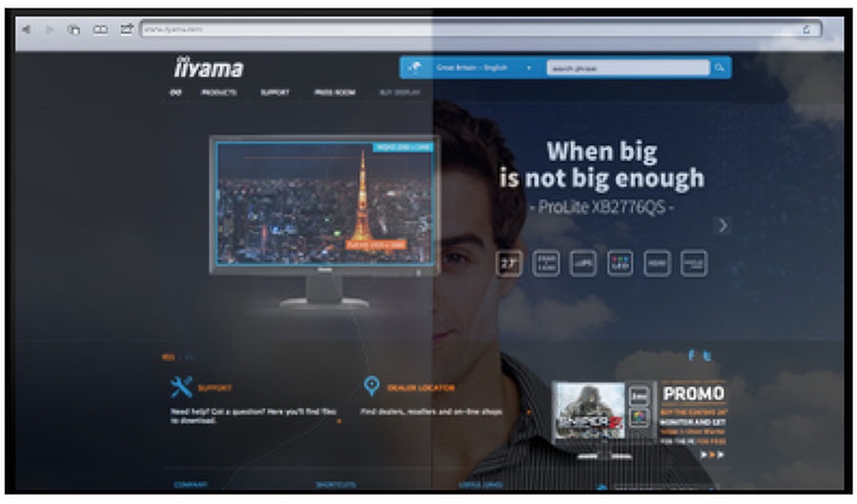Click the orange RSS link
Image resolution: width=857 pixels, height=504 pixels.
tap(169, 357)
